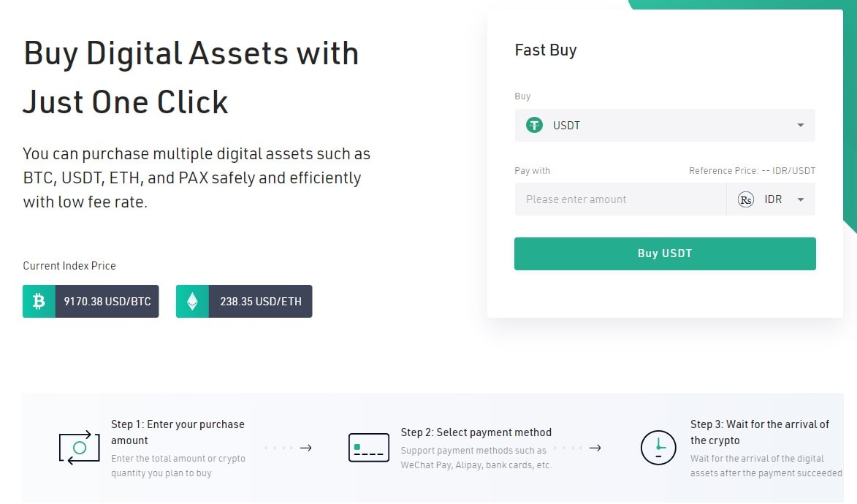Select the IDR pay-with currency selector
This screenshot has height=504, width=857.
pyautogui.click(x=771, y=199)
